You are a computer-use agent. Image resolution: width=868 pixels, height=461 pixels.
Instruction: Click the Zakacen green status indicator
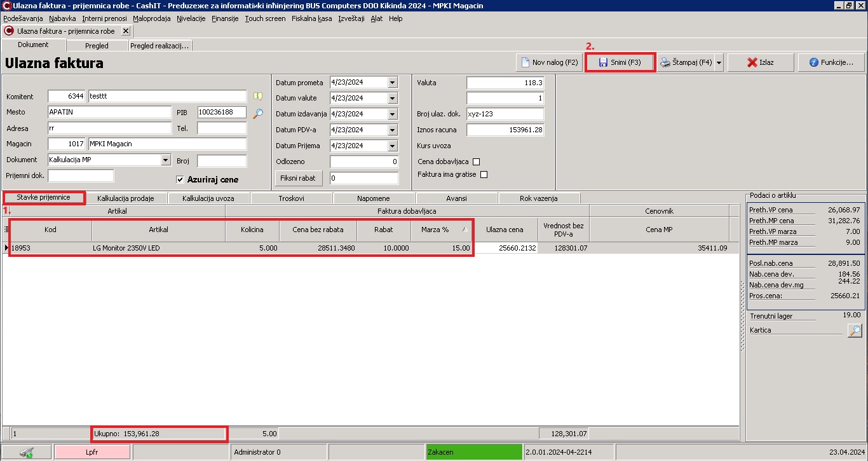coord(474,453)
